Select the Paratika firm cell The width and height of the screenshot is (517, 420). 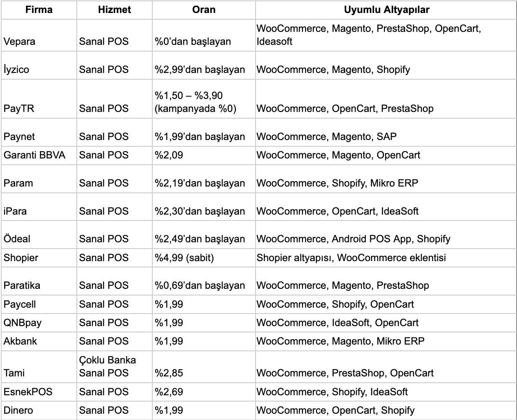tap(22, 285)
